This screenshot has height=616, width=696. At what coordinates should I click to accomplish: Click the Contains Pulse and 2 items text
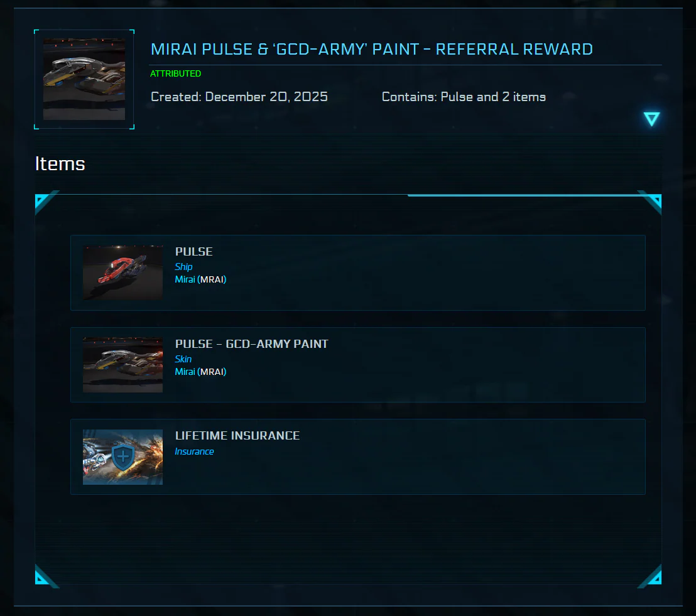pyautogui.click(x=464, y=97)
